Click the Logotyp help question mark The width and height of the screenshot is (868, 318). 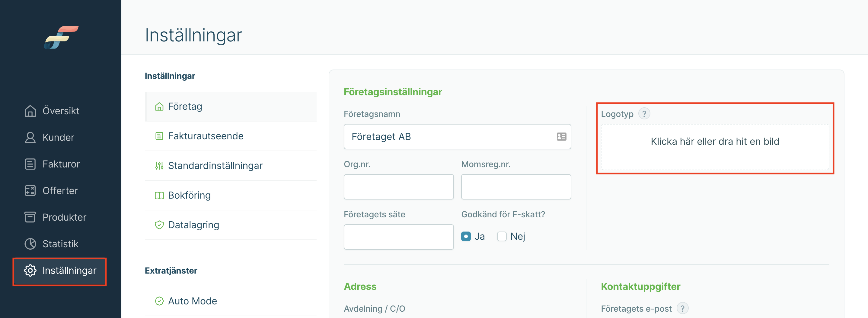pyautogui.click(x=644, y=113)
